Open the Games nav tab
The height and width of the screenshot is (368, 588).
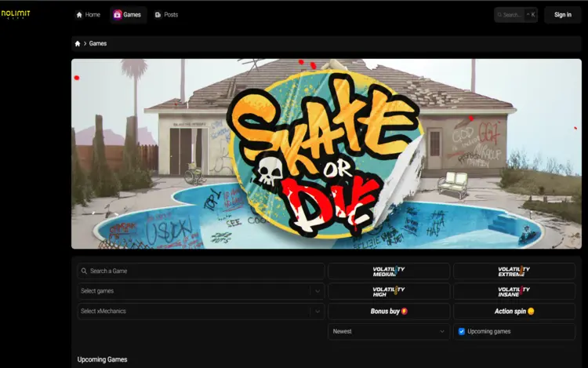click(128, 15)
